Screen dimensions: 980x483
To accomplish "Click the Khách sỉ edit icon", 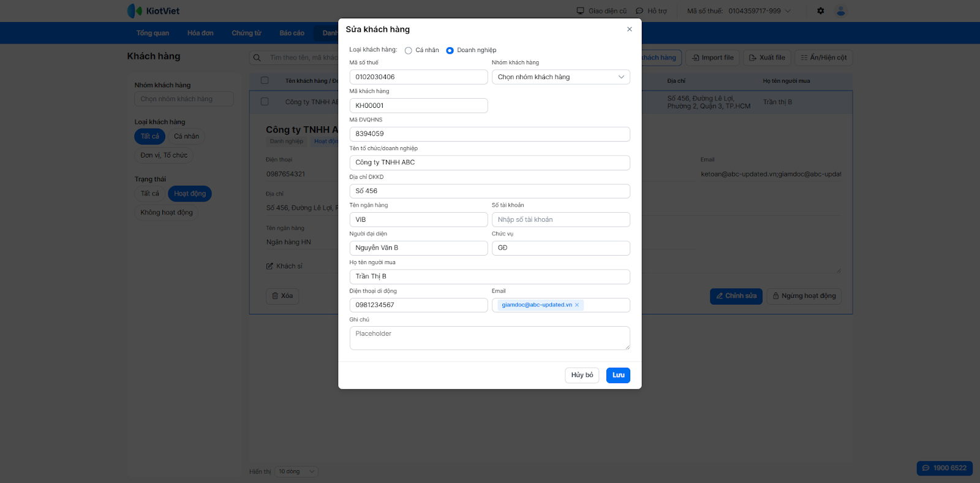I will [269, 266].
